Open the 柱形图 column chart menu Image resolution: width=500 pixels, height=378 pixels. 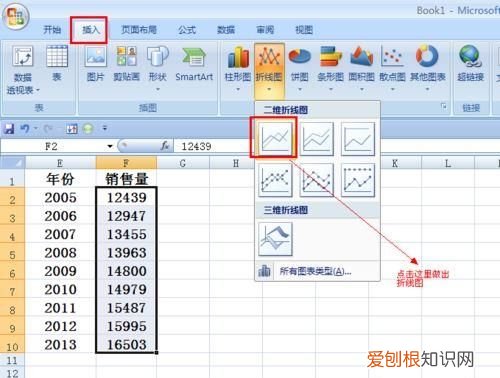(x=238, y=68)
